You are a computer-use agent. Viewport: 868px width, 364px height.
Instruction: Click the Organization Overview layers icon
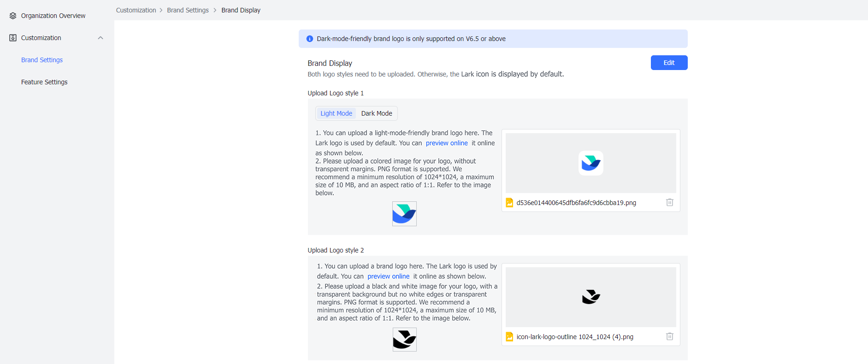click(x=13, y=16)
